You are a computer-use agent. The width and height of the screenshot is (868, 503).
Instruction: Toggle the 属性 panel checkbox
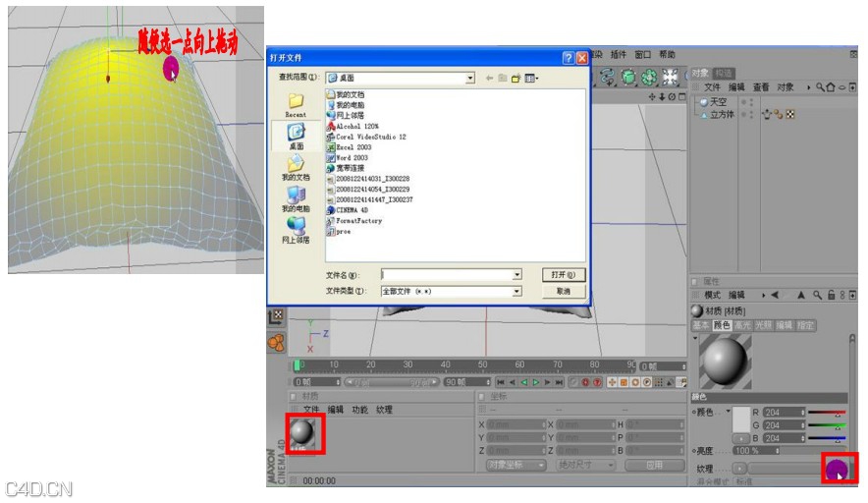pyautogui.click(x=695, y=281)
